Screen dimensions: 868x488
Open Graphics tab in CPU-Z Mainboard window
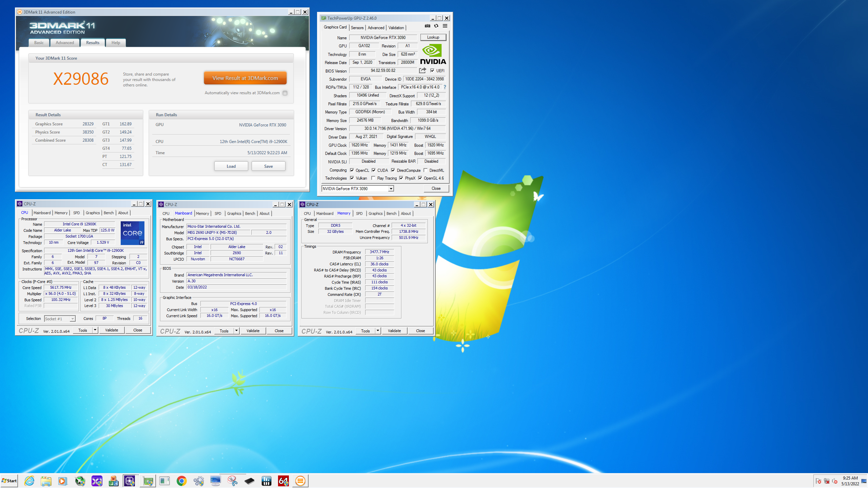point(234,213)
